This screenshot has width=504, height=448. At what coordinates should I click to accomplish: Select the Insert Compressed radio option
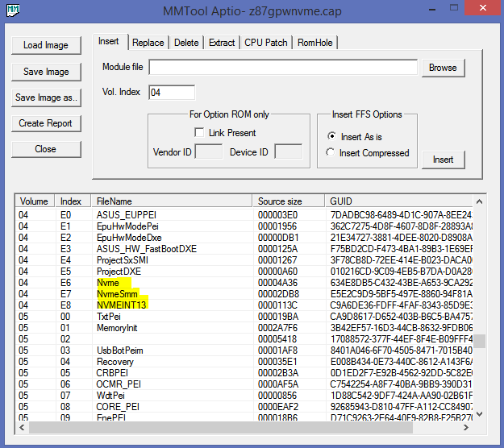pyautogui.click(x=330, y=152)
